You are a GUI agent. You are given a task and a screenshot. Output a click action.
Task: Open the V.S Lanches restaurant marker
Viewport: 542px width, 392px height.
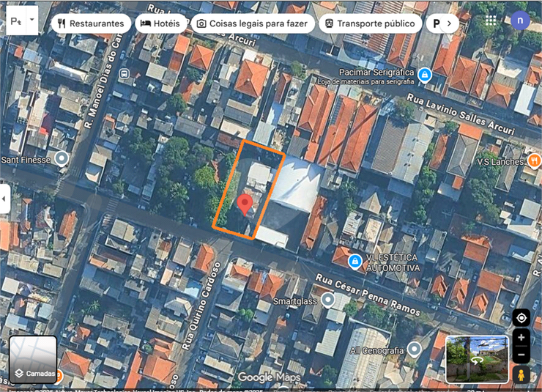(534, 160)
